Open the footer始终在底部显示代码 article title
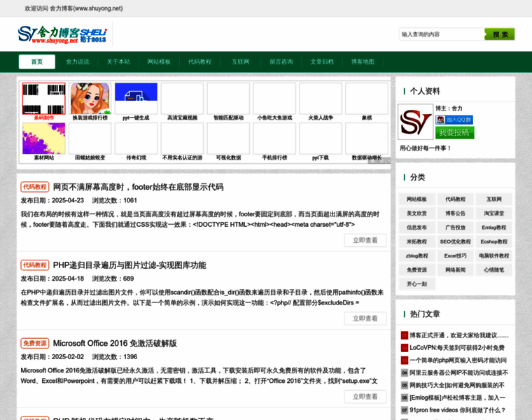 click(x=138, y=187)
